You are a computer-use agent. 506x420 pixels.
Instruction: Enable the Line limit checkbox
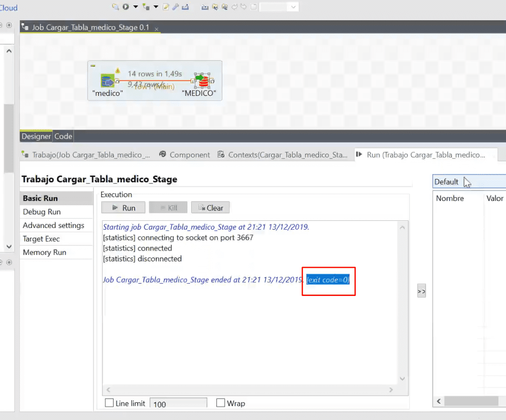(x=109, y=403)
